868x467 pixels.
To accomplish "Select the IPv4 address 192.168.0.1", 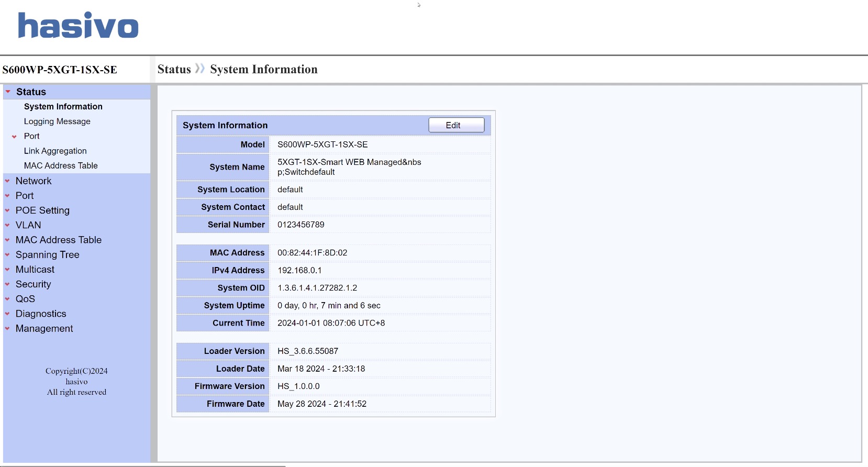I will 299,271.
